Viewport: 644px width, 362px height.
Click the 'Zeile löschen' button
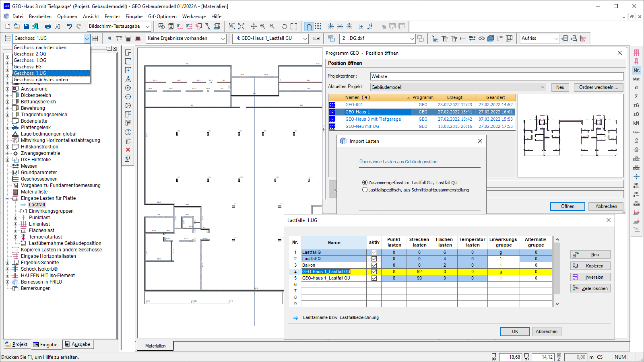(590, 288)
